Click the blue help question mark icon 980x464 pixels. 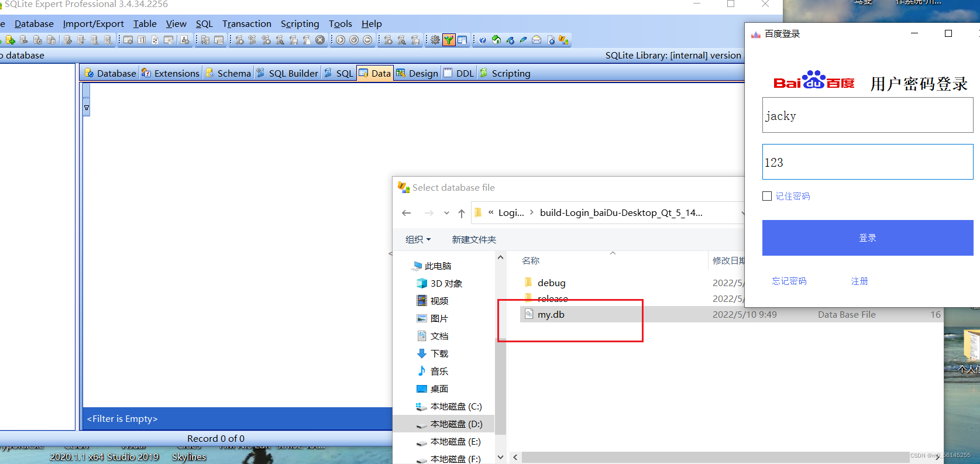[483, 40]
